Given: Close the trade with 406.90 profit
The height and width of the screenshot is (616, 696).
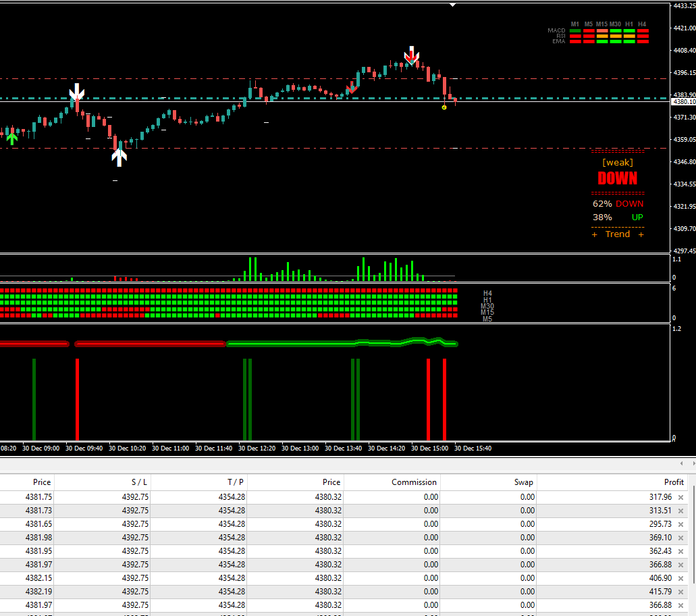Looking at the screenshot, I should (680, 578).
